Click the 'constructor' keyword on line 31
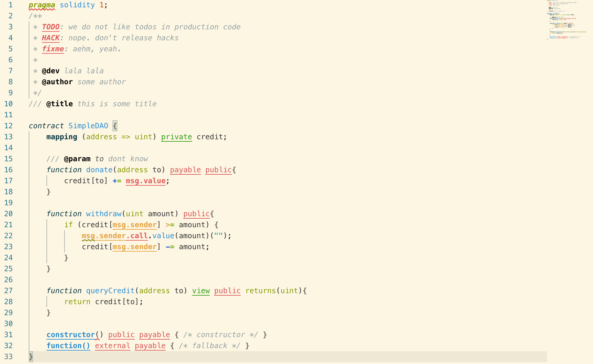Image resolution: width=593 pixels, height=364 pixels. 71,335
